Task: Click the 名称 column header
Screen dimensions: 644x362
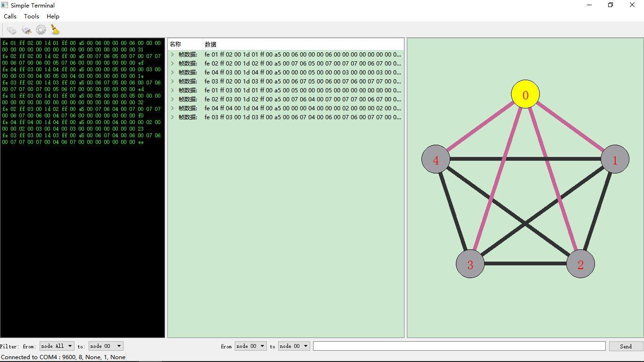Action: click(185, 44)
